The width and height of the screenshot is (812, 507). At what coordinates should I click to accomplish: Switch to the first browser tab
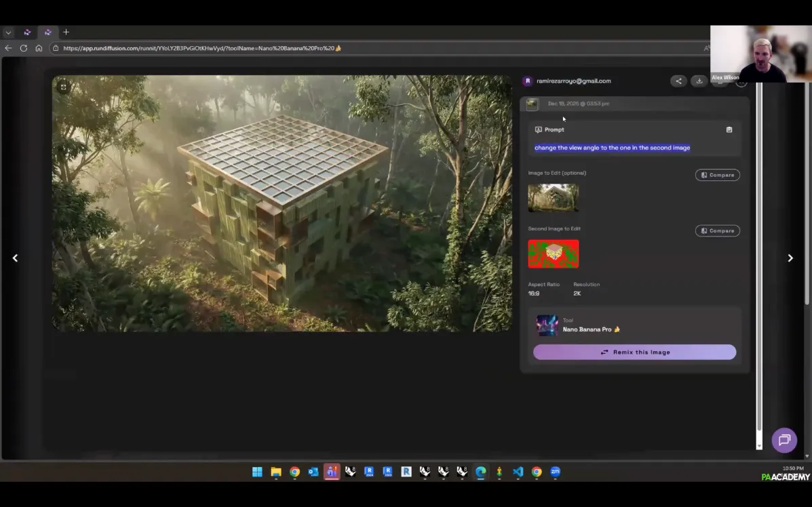pos(27,32)
